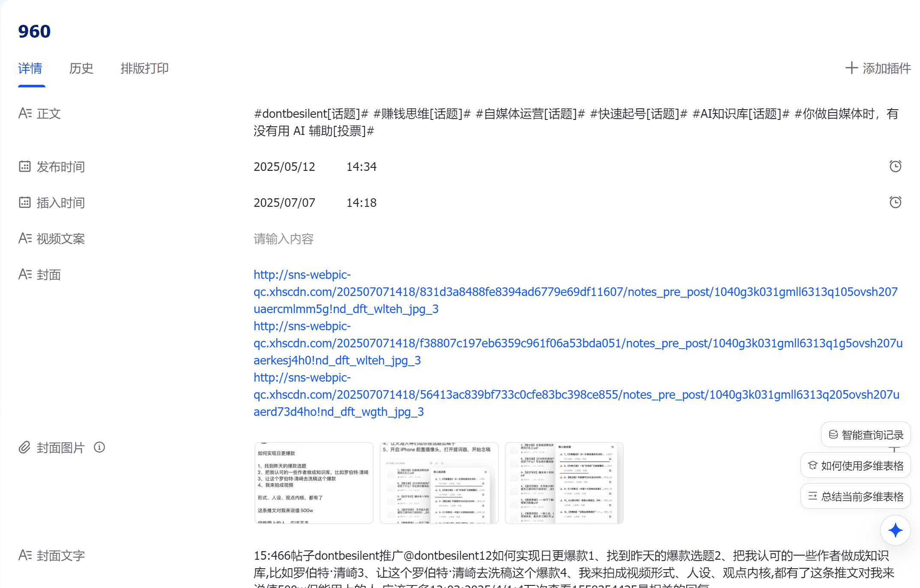
Task: Click the paperclip icon for 封面图片 field
Action: 24,448
